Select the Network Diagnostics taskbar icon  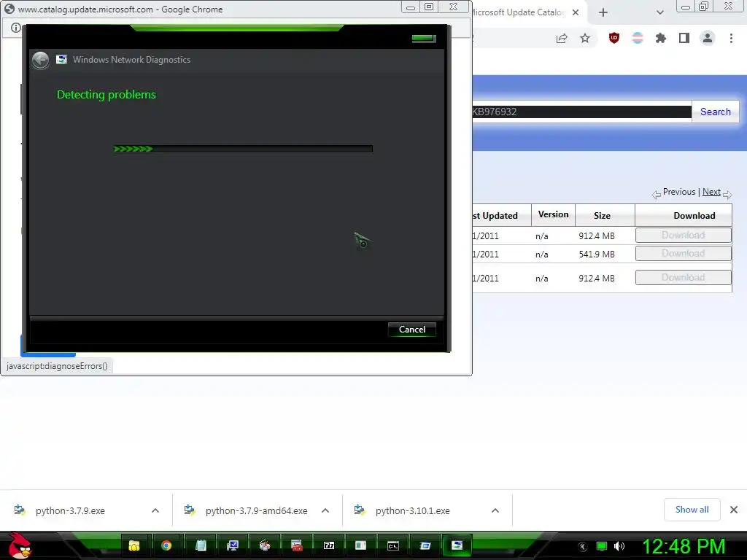click(457, 545)
